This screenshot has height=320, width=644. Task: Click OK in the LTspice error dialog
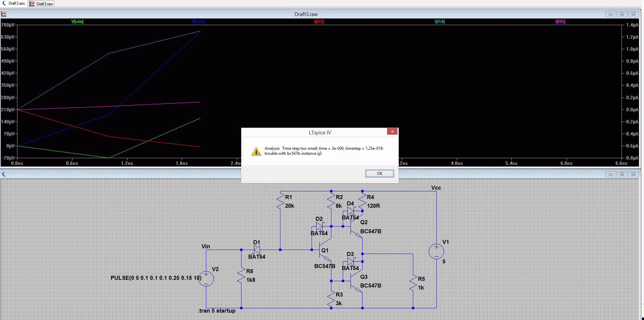(379, 174)
